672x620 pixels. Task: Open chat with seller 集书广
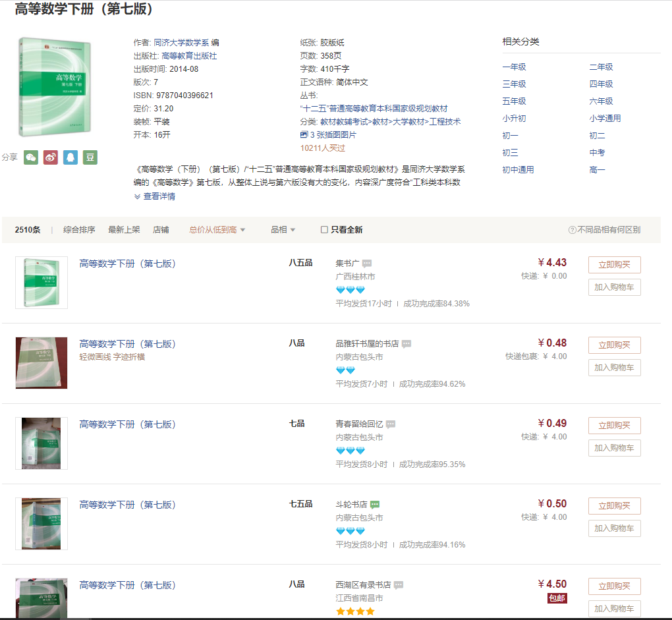[367, 263]
